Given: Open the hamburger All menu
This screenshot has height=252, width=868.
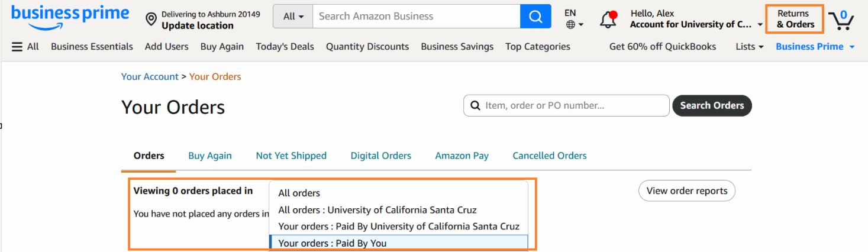Looking at the screenshot, I should (25, 46).
